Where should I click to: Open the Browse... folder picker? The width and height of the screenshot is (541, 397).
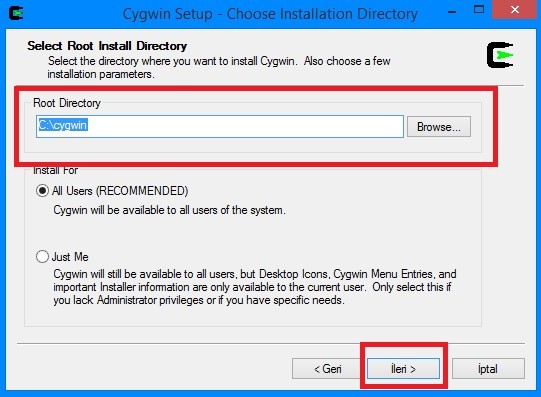coord(439,127)
